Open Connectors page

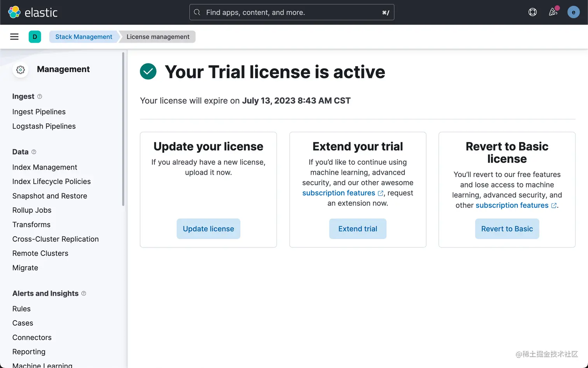32,337
